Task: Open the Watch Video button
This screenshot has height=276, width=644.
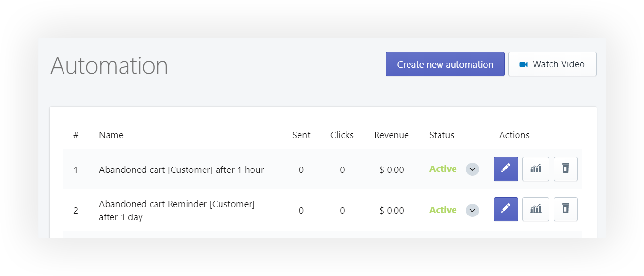Action: click(552, 64)
